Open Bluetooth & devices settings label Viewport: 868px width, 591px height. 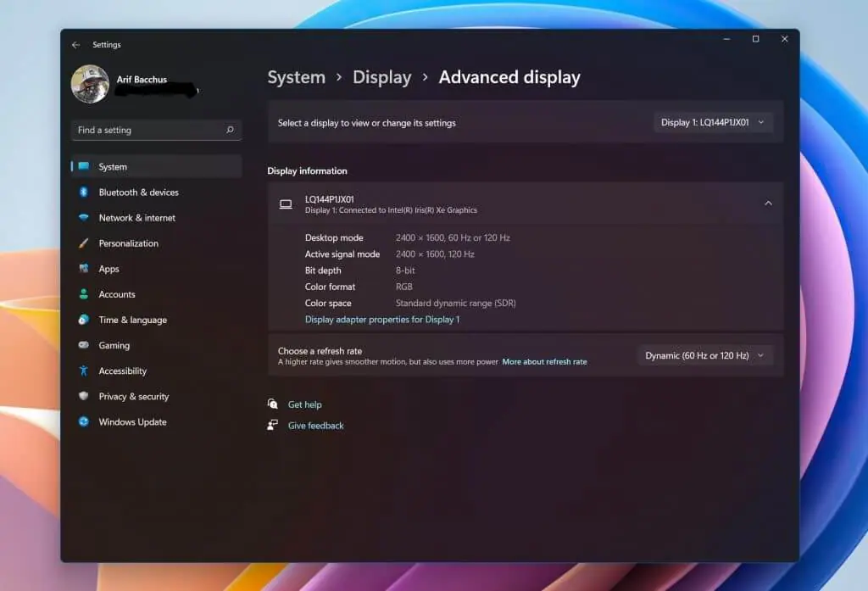click(138, 192)
